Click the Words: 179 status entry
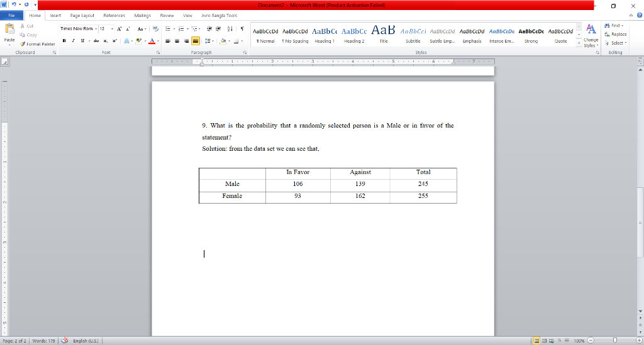The width and height of the screenshot is (644, 345). pyautogui.click(x=43, y=341)
